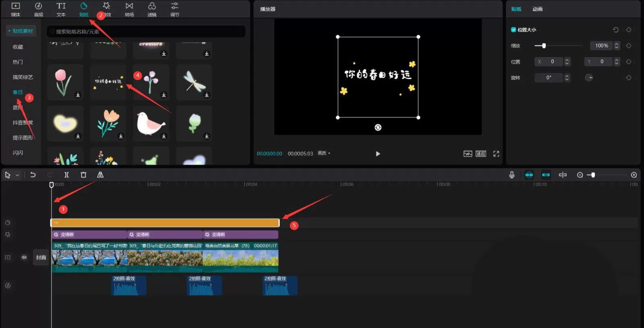Screen dimensions: 644x328
Task: Select the 春日 sticker category
Action: (18, 92)
